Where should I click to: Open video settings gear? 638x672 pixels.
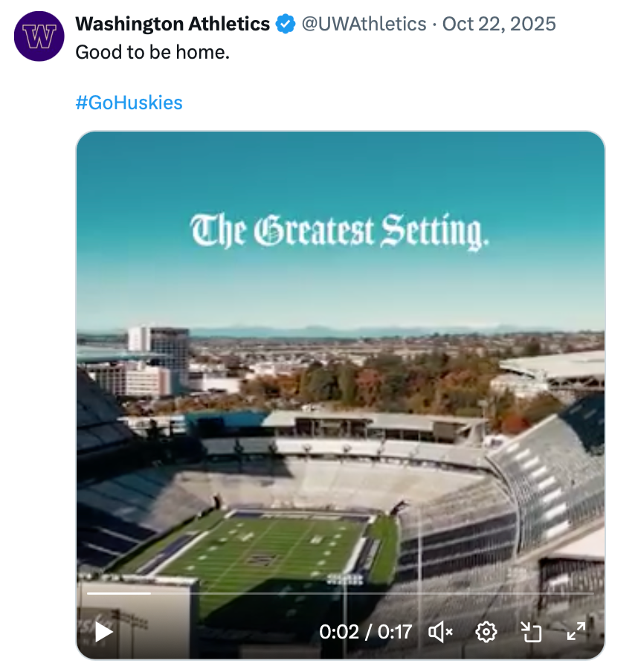486,632
